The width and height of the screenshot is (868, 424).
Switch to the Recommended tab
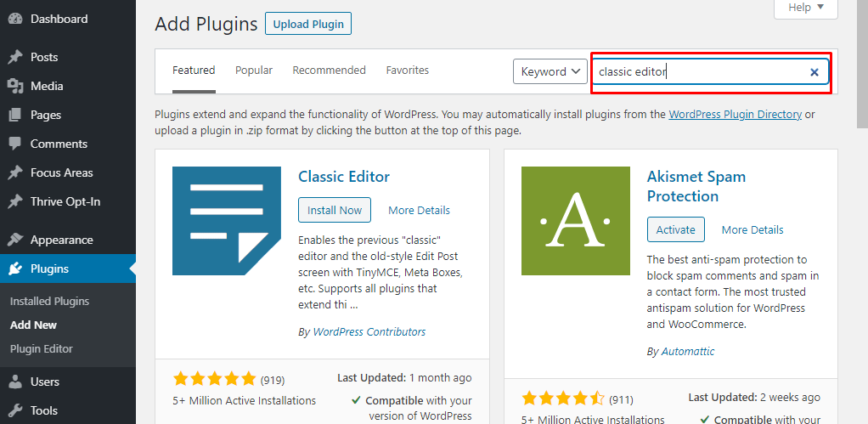[x=329, y=71]
